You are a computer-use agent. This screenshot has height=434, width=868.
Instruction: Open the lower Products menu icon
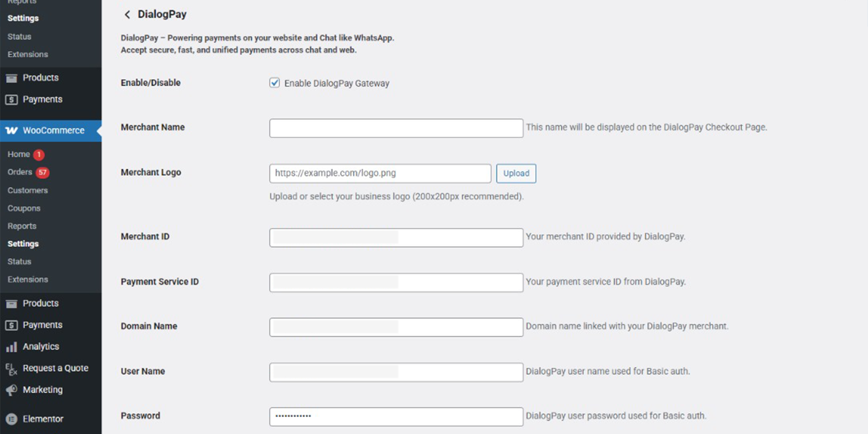coord(12,303)
